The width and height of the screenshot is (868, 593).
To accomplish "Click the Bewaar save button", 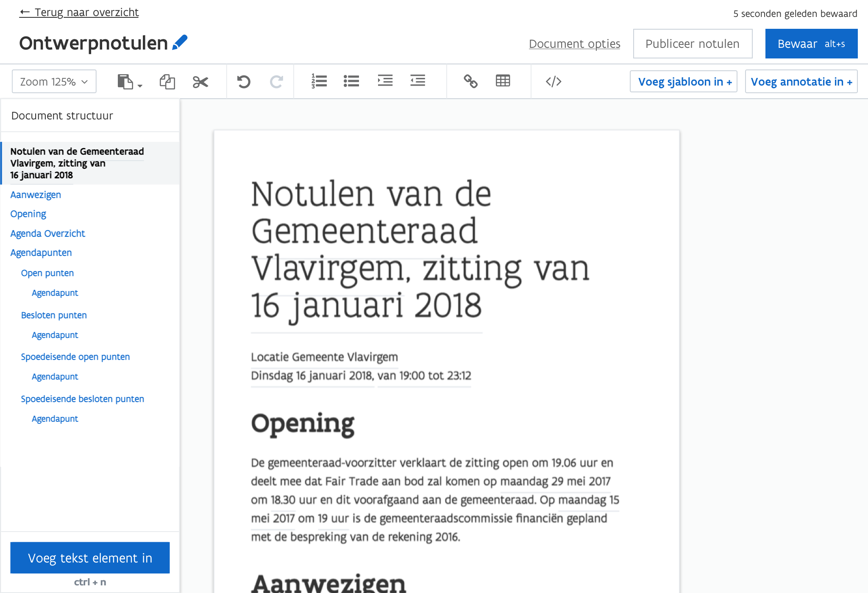I will click(x=811, y=44).
